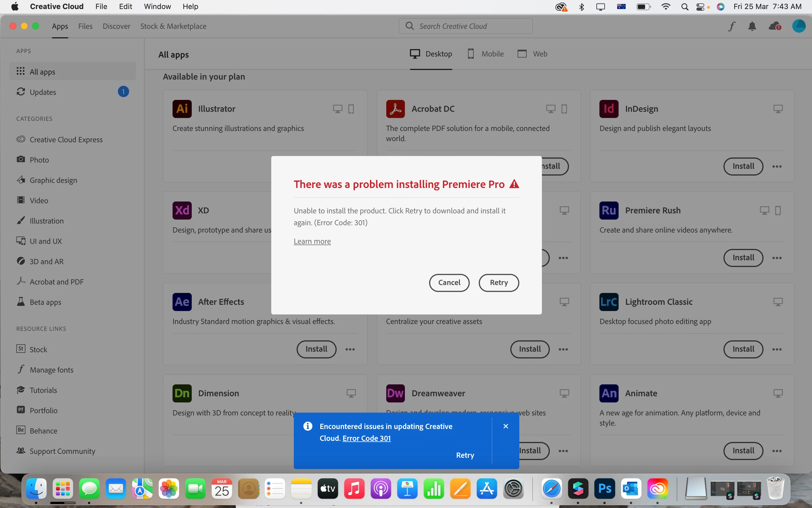Select the Desktop apps tab
The image size is (812, 508).
431,54
